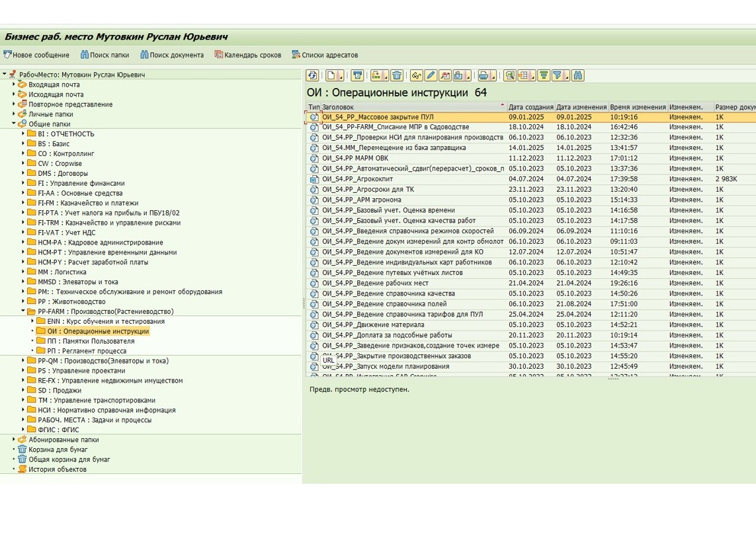Collapse the PP-FARM : Производство(Растениеводство) folder
The image size is (756, 534).
click(23, 311)
